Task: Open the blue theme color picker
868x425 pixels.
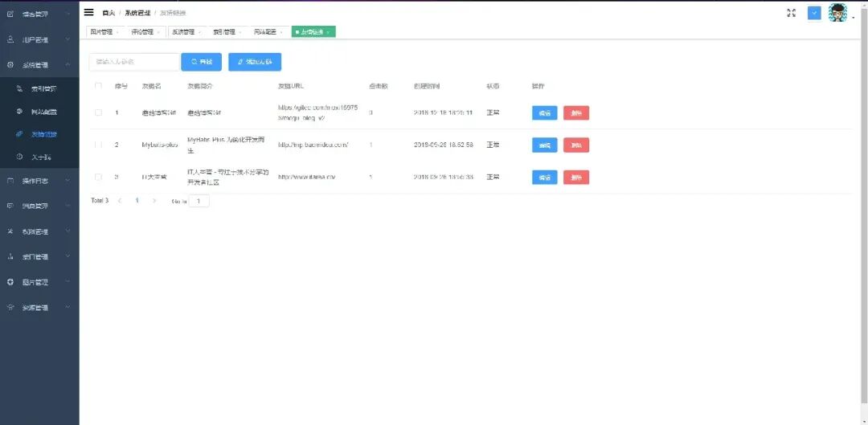Action: tap(814, 13)
